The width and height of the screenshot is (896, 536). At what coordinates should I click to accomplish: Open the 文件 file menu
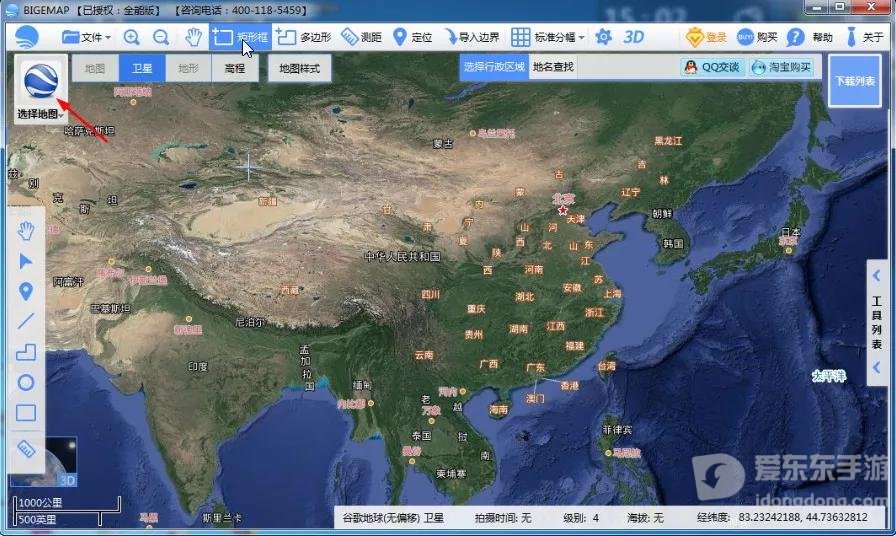(86, 37)
